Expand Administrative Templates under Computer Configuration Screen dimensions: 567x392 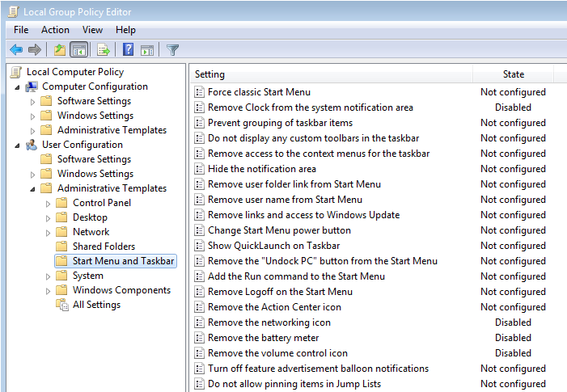click(x=32, y=131)
